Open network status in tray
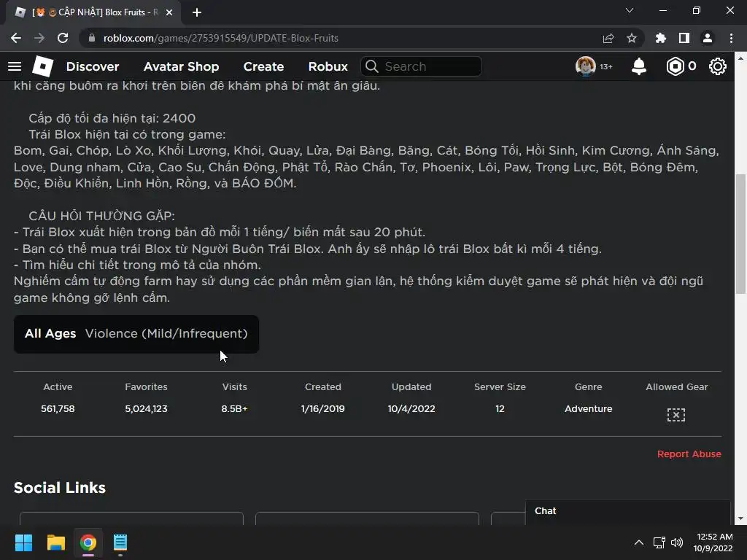The width and height of the screenshot is (747, 560). click(x=659, y=542)
